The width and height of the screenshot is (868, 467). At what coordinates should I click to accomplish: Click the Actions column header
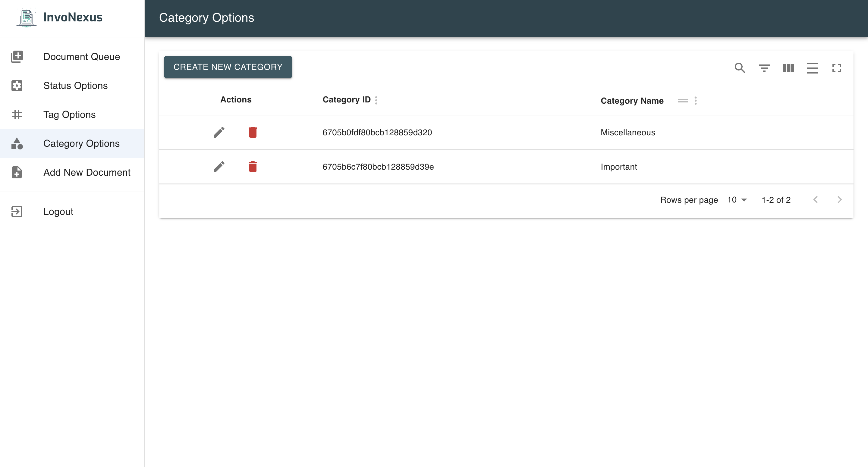236,100
